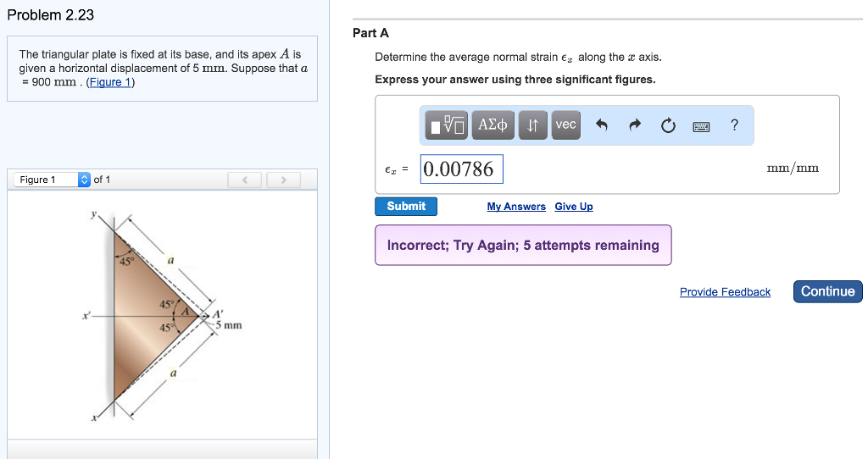Image resolution: width=868 pixels, height=459 pixels.
Task: Click the triangular plate figure image
Action: [161, 315]
